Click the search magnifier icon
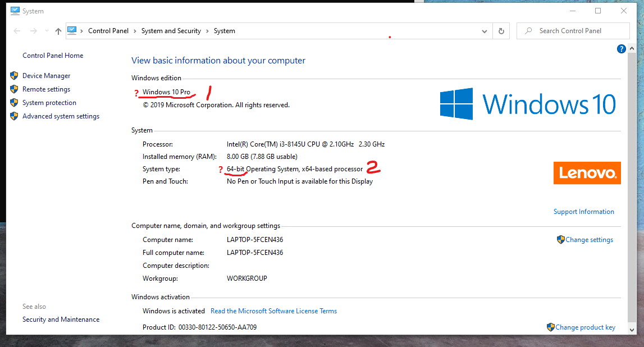Image resolution: width=644 pixels, height=347 pixels. [x=528, y=31]
